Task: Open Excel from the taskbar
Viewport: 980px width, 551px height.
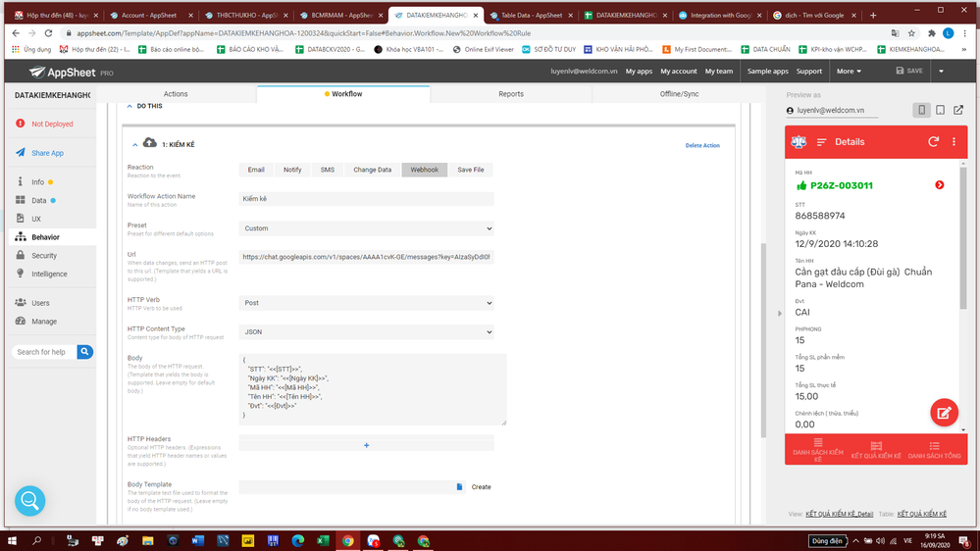Action: [x=323, y=541]
